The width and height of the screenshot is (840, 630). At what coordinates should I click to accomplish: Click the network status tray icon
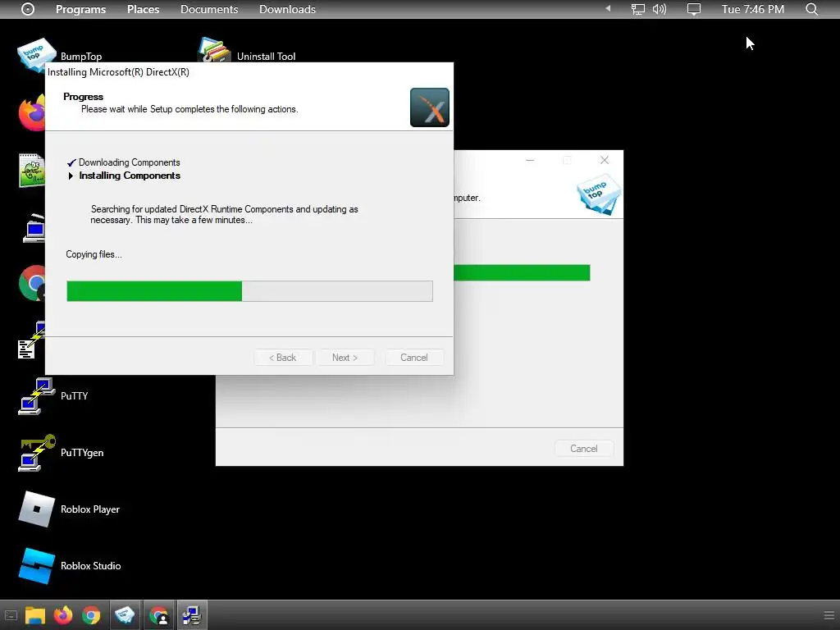(x=637, y=9)
